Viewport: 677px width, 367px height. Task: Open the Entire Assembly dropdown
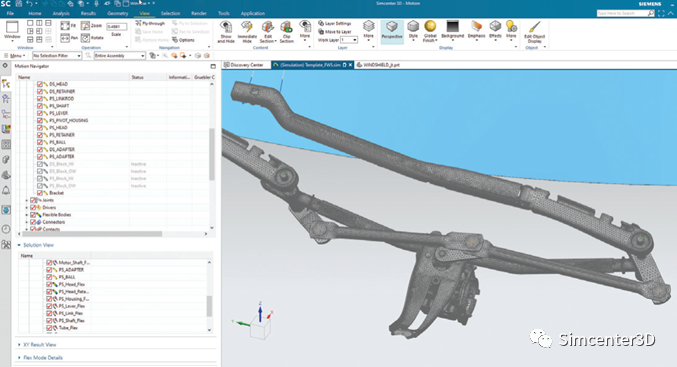coord(120,56)
